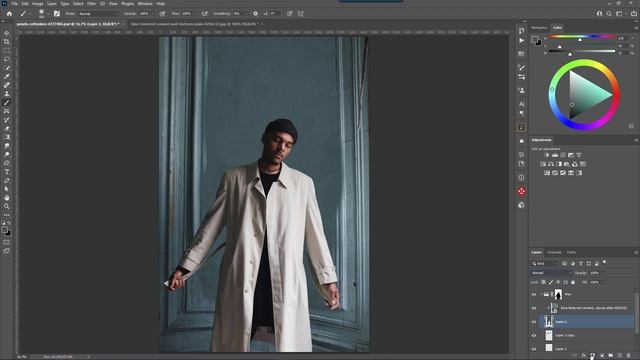This screenshot has height=360, width=640.
Task: Open Layers panel options menu
Action: pos(636,252)
